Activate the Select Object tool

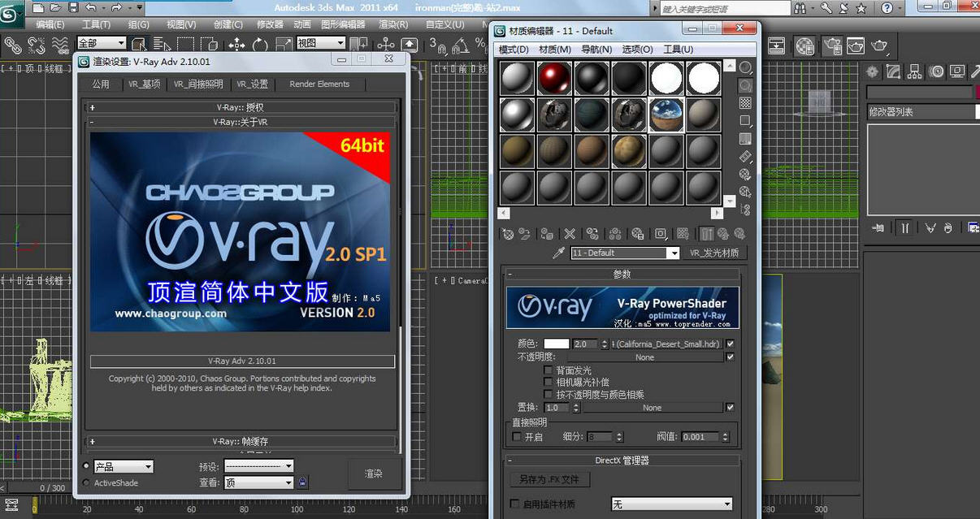coord(140,44)
